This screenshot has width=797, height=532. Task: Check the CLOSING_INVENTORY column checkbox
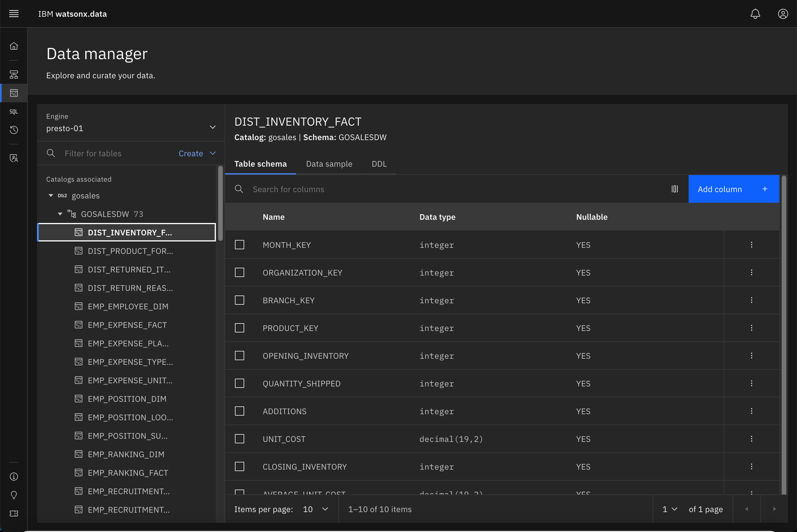(x=240, y=466)
